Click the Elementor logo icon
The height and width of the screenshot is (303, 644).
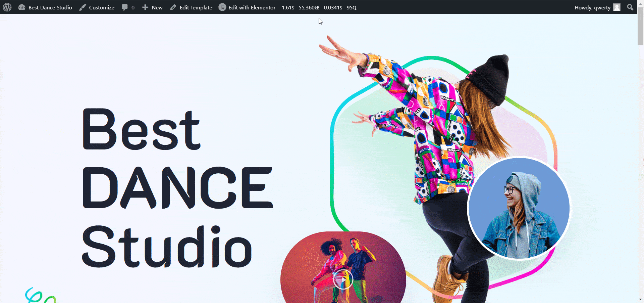[222, 7]
